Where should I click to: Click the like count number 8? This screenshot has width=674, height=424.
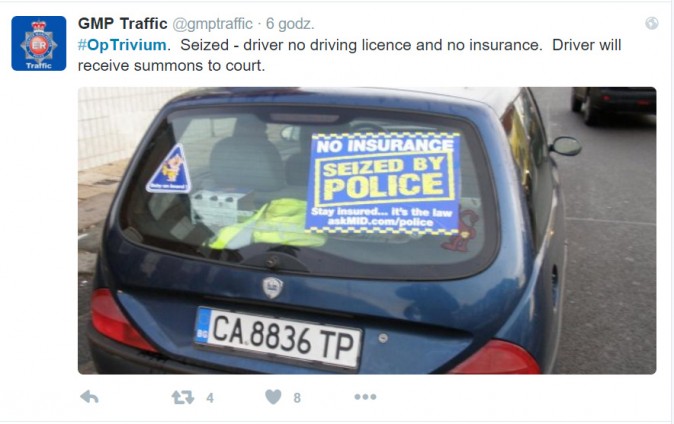[x=297, y=398]
